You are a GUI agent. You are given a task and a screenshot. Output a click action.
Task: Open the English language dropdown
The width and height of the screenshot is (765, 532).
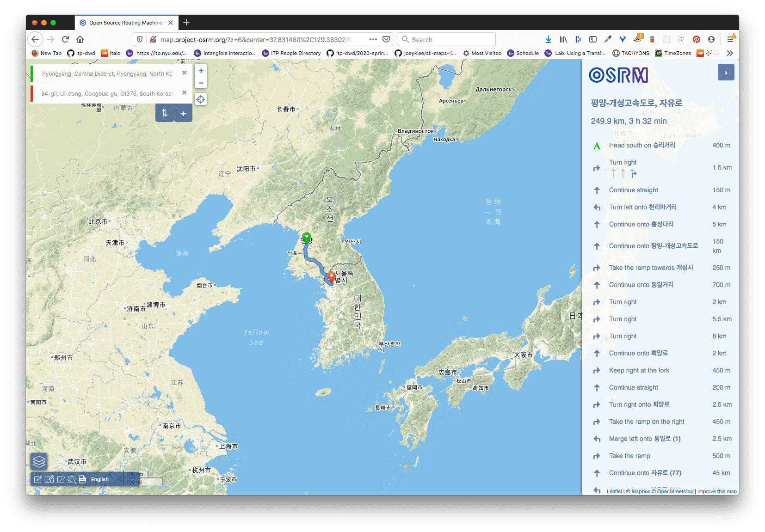pyautogui.click(x=100, y=479)
